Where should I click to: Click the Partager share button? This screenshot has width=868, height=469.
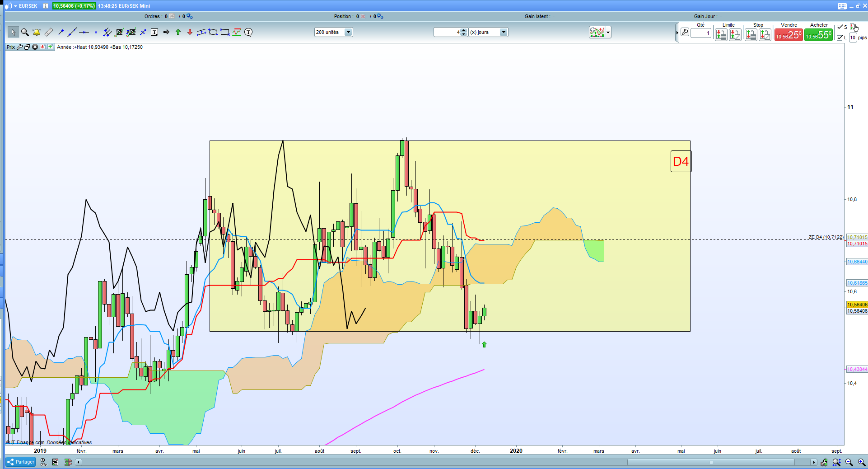[21, 462]
